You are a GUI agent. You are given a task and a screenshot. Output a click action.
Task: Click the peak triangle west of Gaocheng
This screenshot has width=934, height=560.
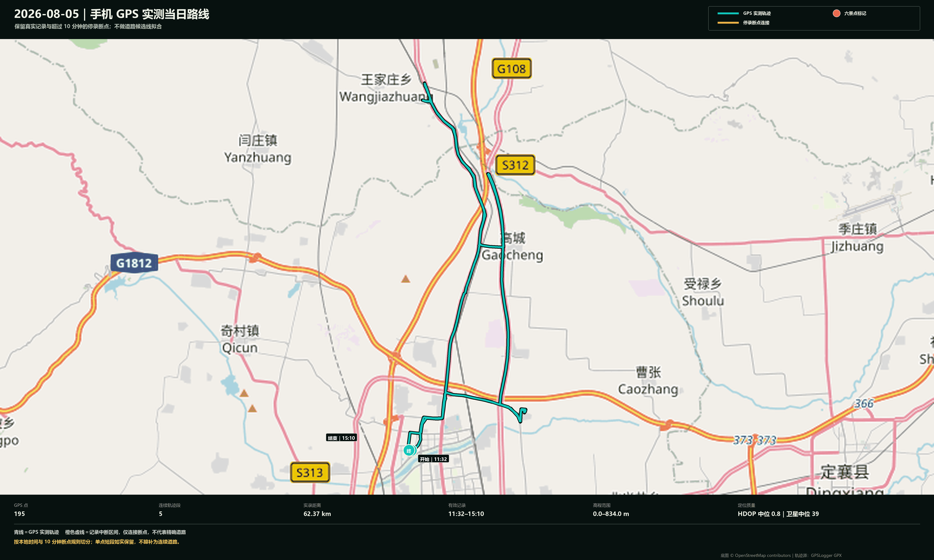tap(406, 279)
